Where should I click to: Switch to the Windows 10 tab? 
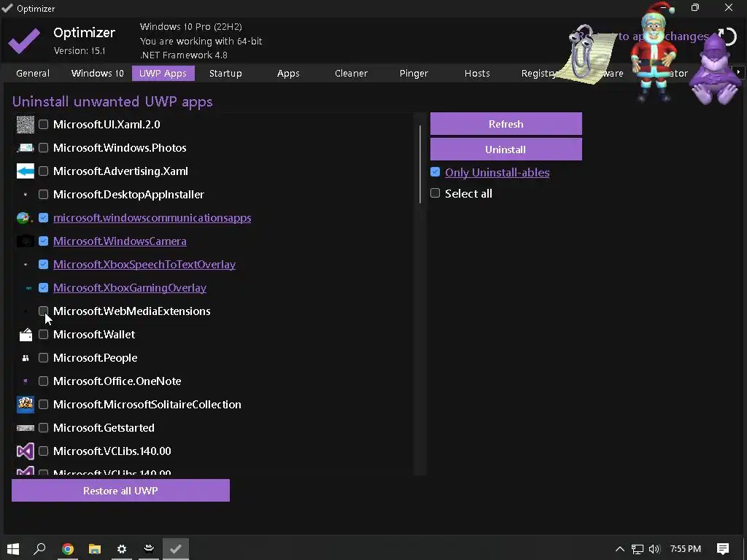(x=97, y=74)
